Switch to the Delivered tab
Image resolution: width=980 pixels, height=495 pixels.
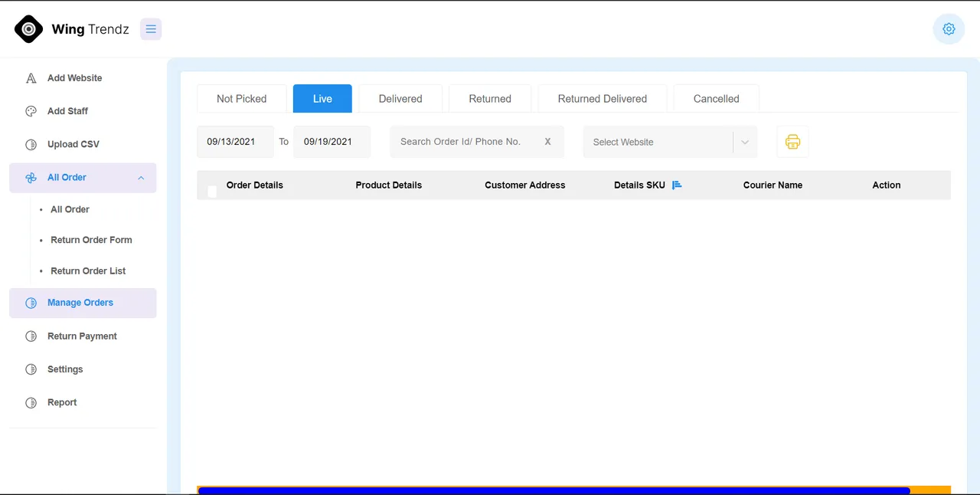400,99
